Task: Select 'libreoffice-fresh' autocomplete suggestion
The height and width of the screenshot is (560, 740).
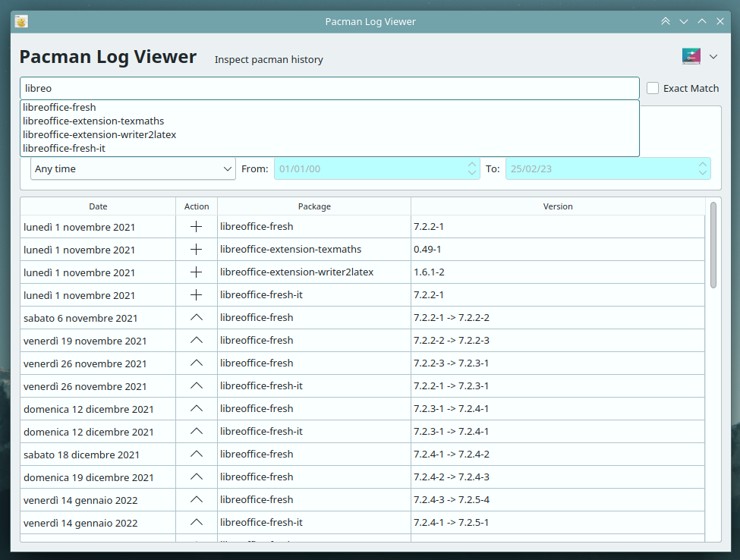Action: coord(329,108)
